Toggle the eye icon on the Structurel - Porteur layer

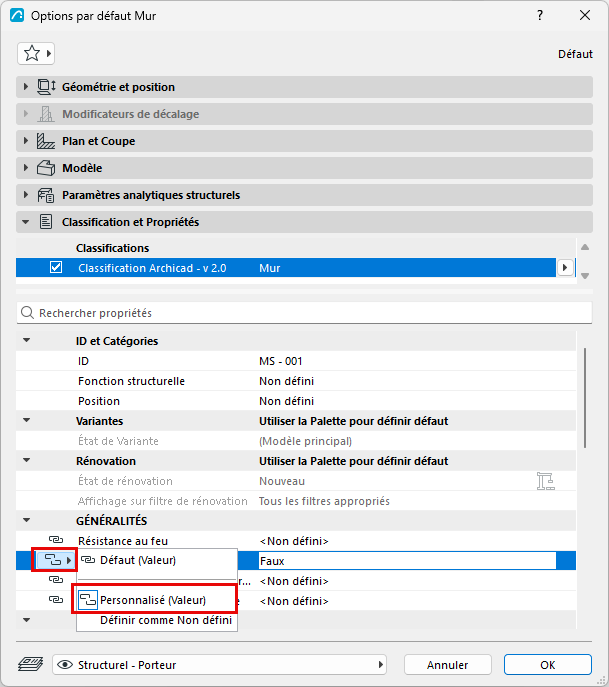coord(65,665)
